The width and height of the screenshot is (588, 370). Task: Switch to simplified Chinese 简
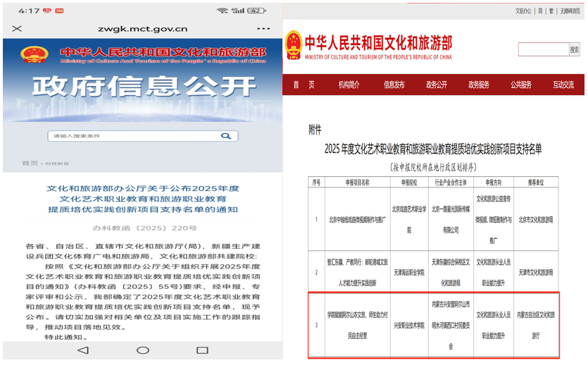(x=540, y=11)
